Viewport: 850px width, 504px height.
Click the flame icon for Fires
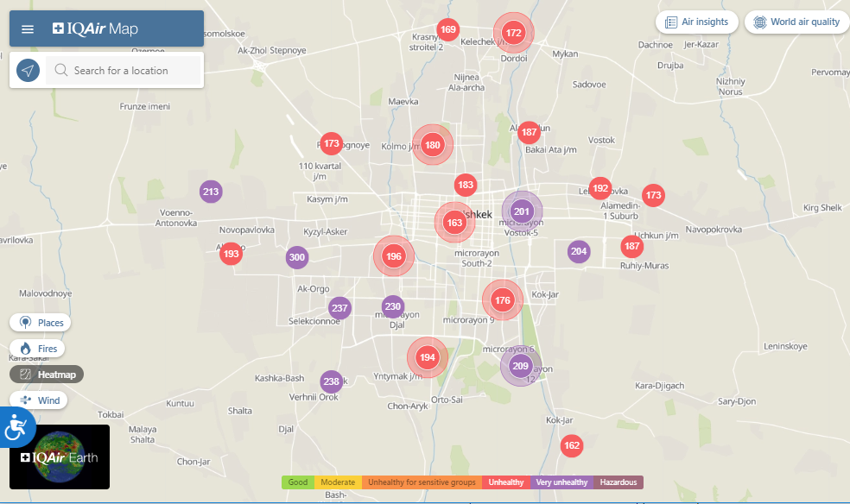[x=25, y=349]
